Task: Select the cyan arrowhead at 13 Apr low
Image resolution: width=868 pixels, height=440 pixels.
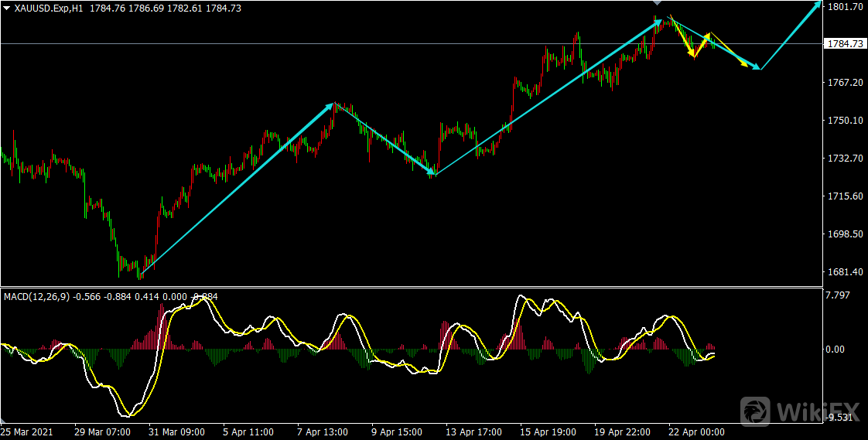Action: coord(430,172)
